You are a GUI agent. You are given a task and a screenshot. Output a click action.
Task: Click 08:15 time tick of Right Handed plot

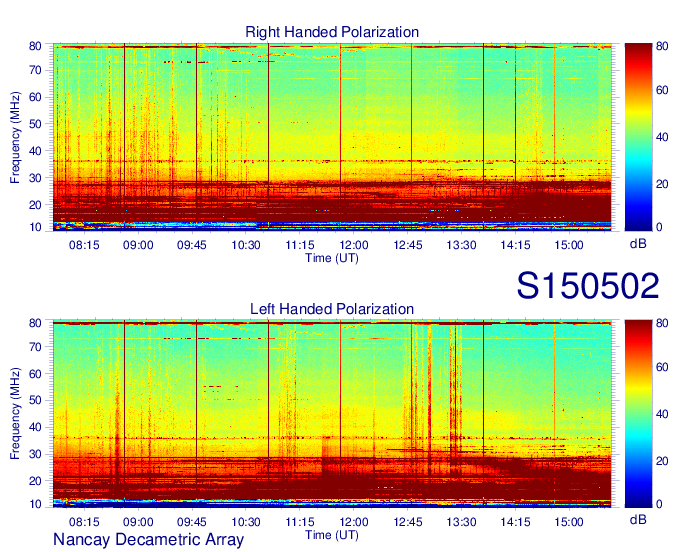click(84, 245)
